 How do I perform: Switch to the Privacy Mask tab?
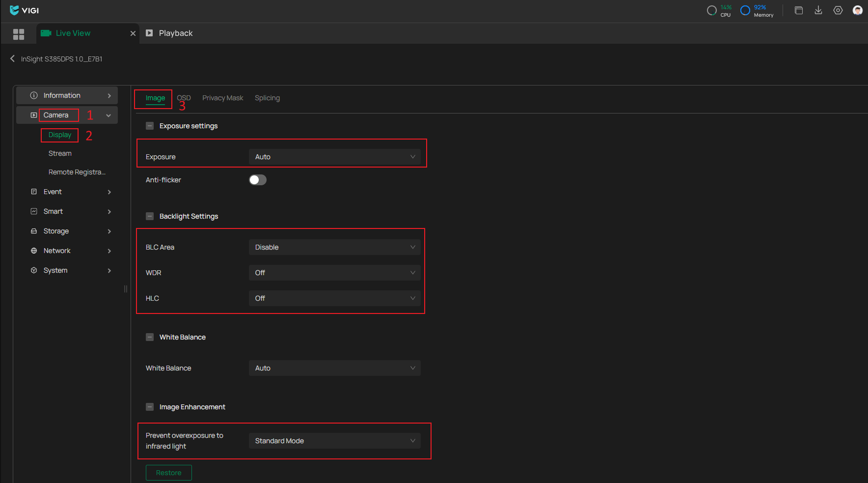[223, 98]
